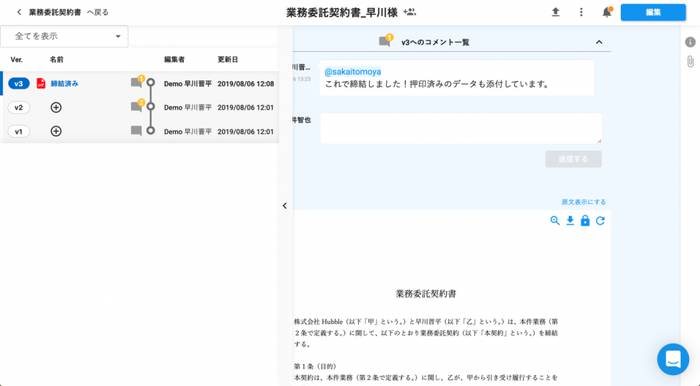Click the Ver. column header

click(17, 59)
